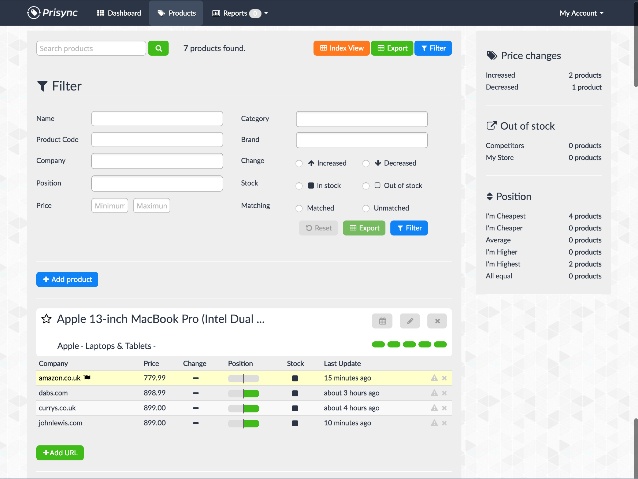Click warning triangle in johnlewis.com row

pos(434,423)
